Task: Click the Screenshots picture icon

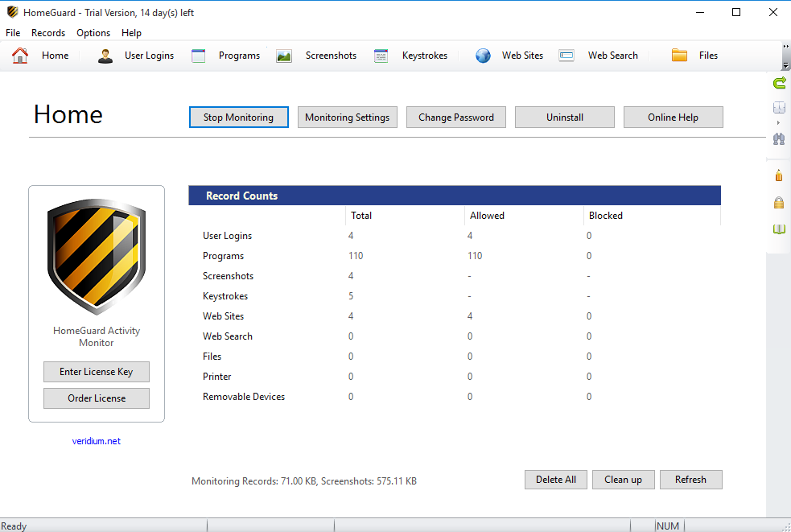Action: click(284, 56)
